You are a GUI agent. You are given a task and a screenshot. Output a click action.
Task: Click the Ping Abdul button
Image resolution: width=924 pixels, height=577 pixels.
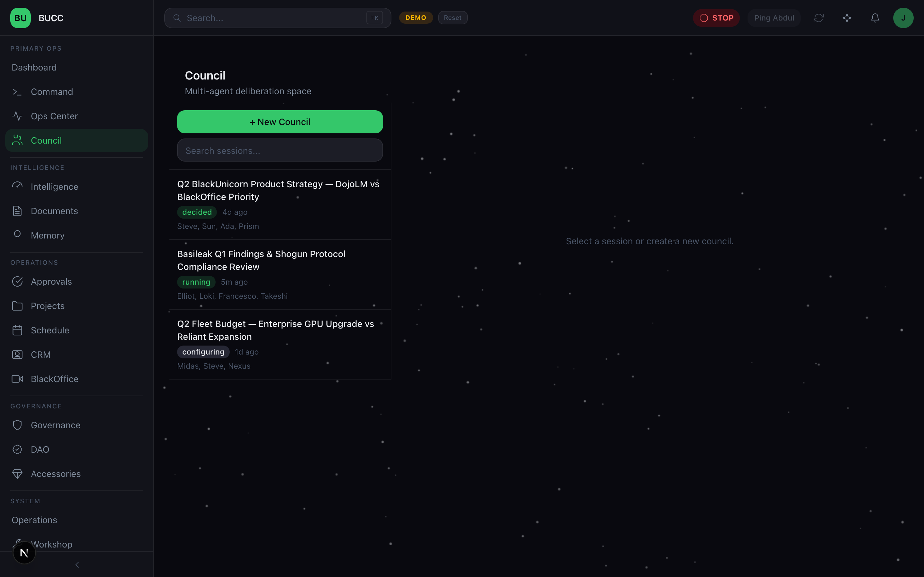[774, 18]
